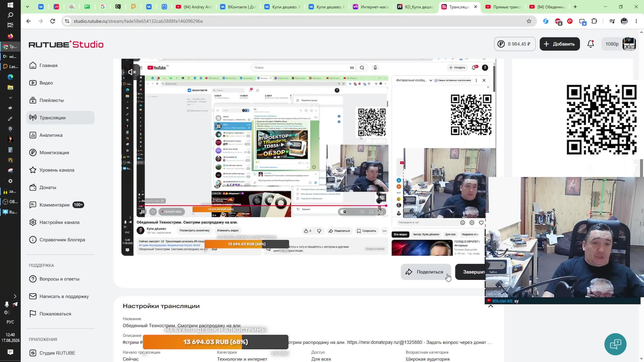Open the Windows Start menu
The width and height of the screenshot is (644, 362).
10,5
